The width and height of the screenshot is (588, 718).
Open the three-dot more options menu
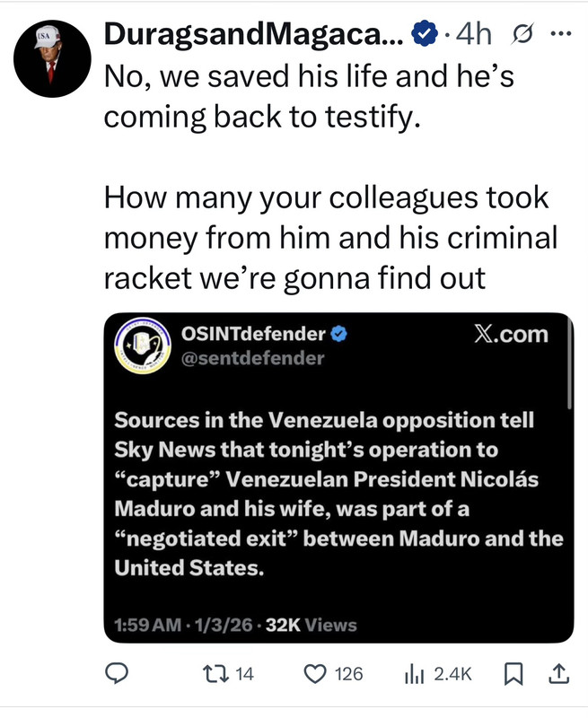pyautogui.click(x=560, y=33)
